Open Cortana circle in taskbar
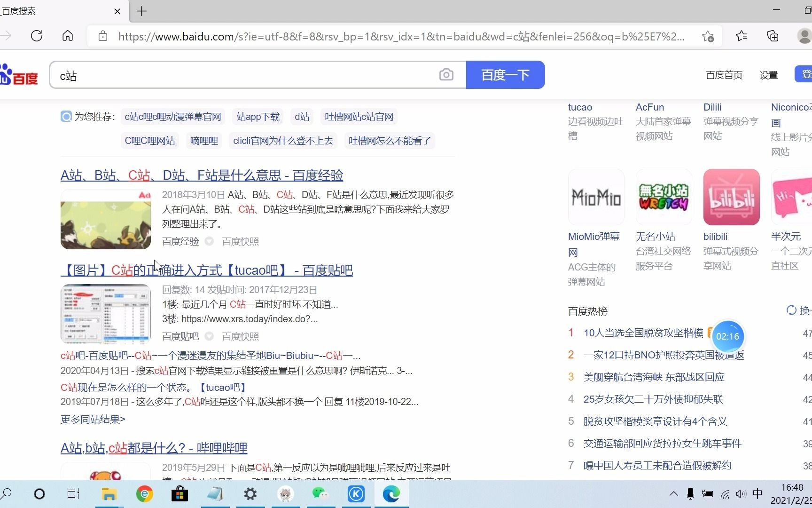 pos(39,494)
